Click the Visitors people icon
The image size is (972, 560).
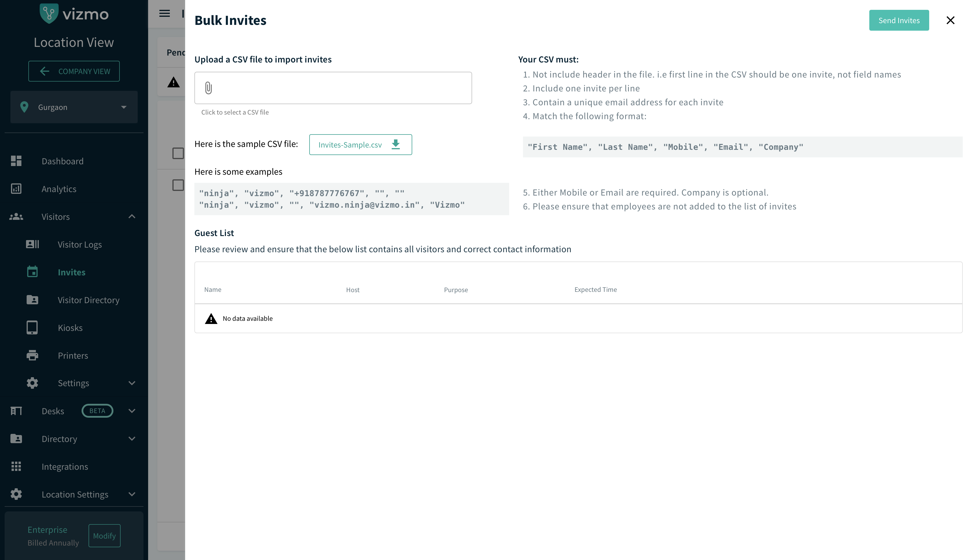(16, 217)
